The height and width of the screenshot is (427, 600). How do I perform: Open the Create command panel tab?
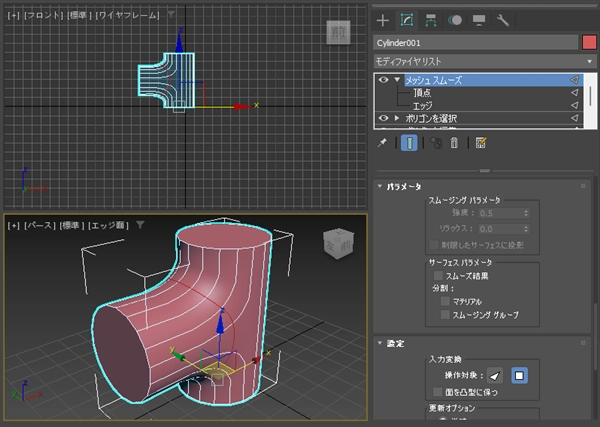(383, 20)
